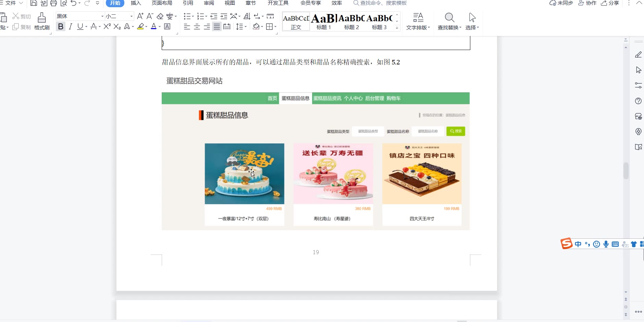Viewport: 644px width, 322px height.
Task: Expand numbered list dropdown
Action: click(206, 16)
